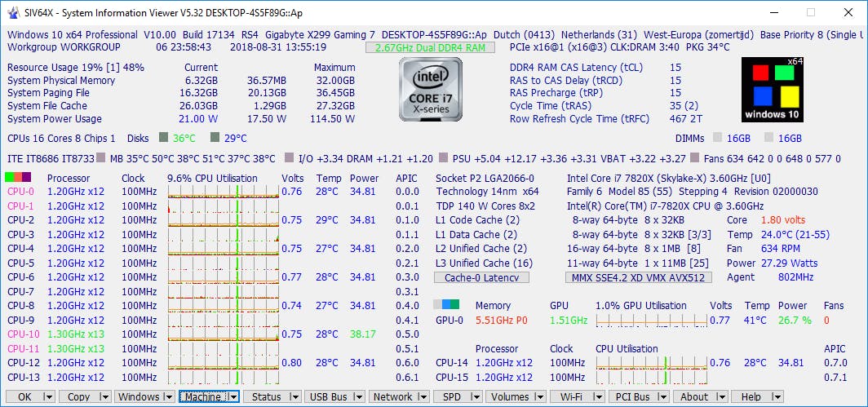The image size is (868, 407).
Task: Click CPUs 16 Cores 8 Chips 1 text
Action: pos(61,138)
